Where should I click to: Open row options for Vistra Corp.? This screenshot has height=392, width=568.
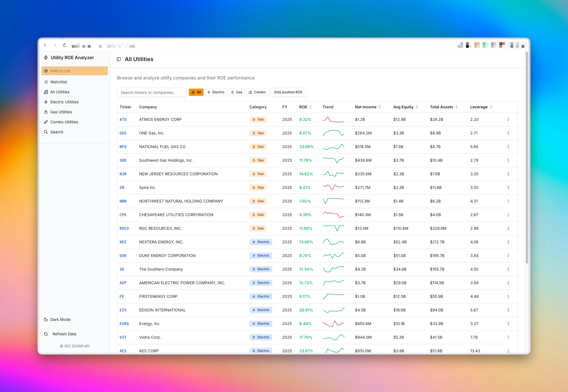tap(508, 337)
